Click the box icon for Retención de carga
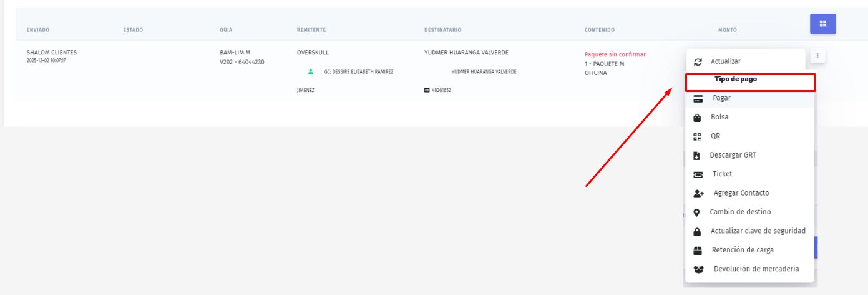Viewport: 868px width, 295px height. 698,251
